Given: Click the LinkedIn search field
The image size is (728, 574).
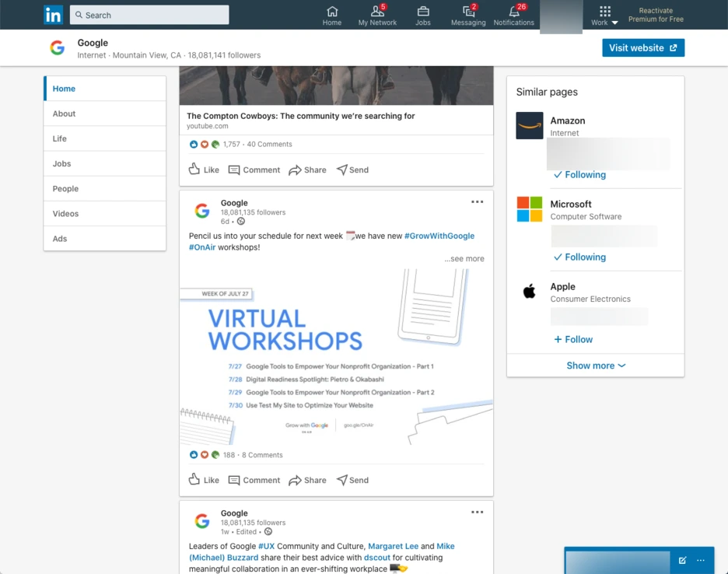Looking at the screenshot, I should coord(149,14).
